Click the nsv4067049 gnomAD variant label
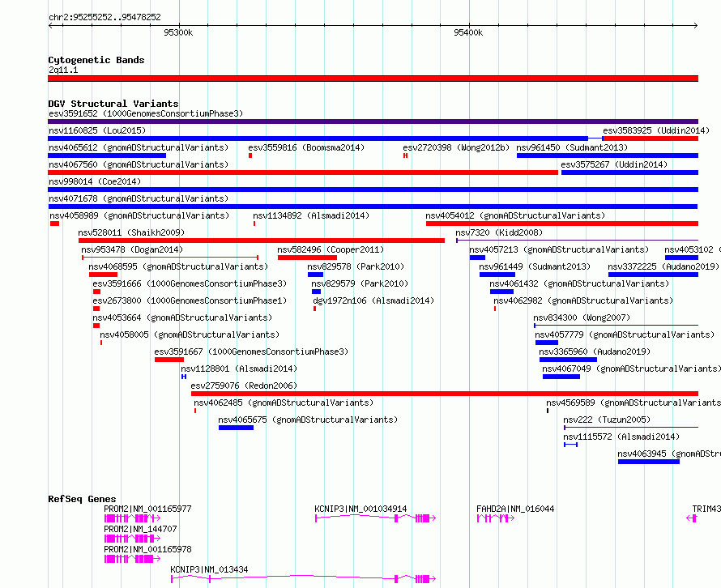This screenshot has height=588, width=721. tap(631, 369)
